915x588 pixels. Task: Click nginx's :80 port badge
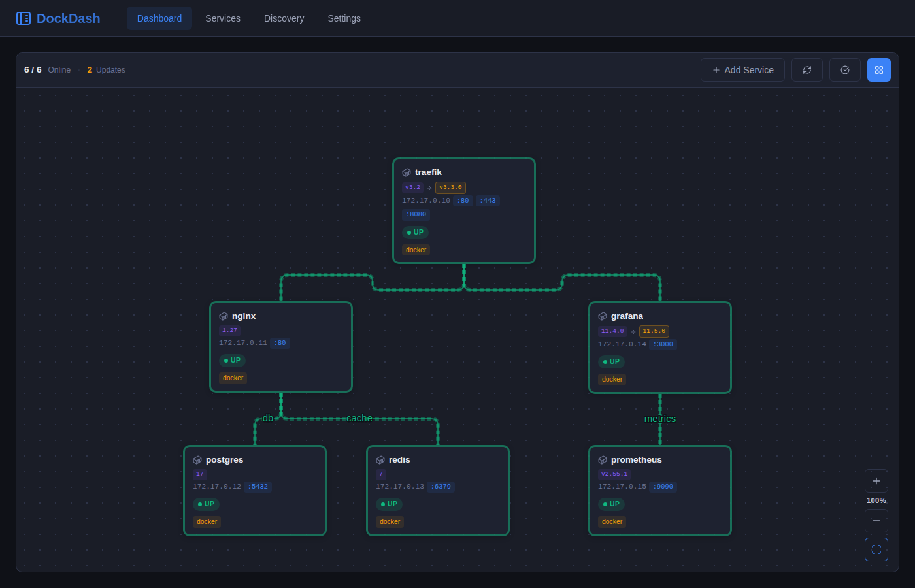click(x=280, y=343)
